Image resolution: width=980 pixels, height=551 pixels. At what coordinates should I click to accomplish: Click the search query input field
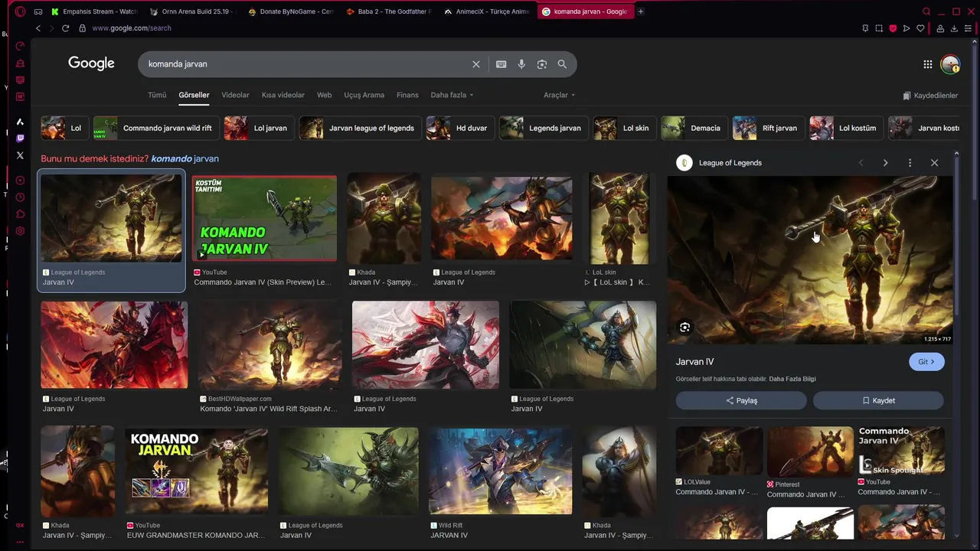[x=306, y=64]
